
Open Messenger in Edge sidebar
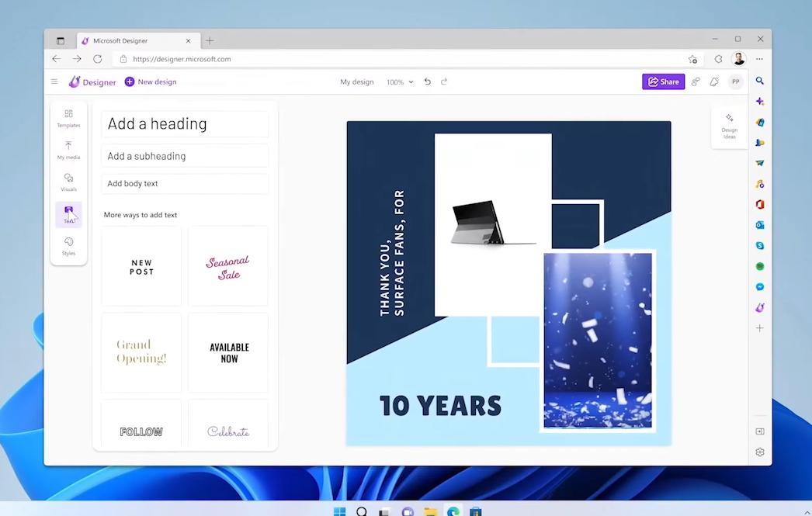(760, 287)
